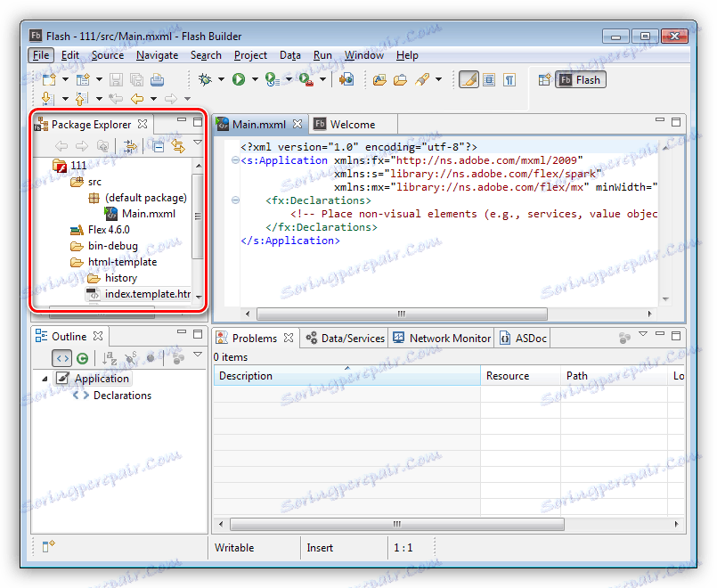Click green Show Class View icon in Outline
The image size is (717, 588).
[82, 359]
